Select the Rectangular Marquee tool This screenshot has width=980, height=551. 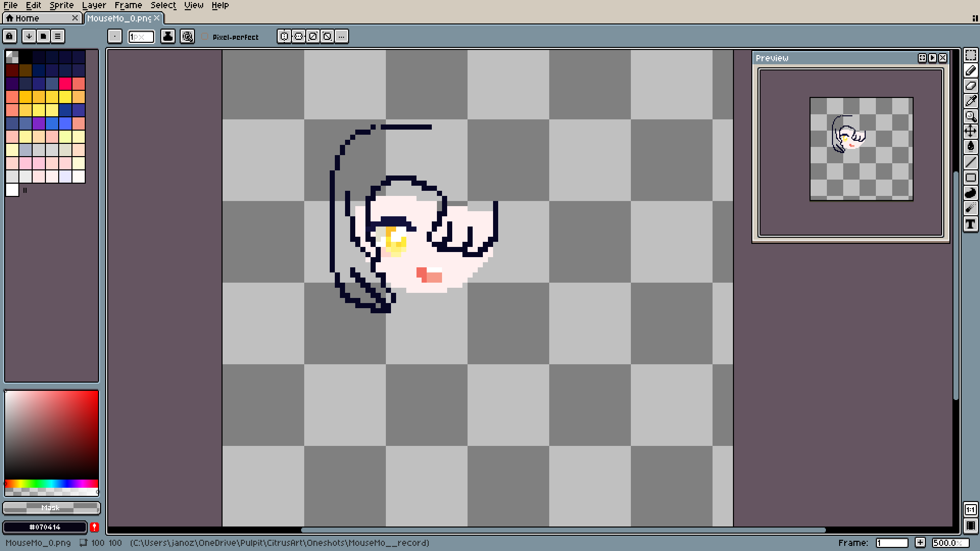tap(970, 55)
